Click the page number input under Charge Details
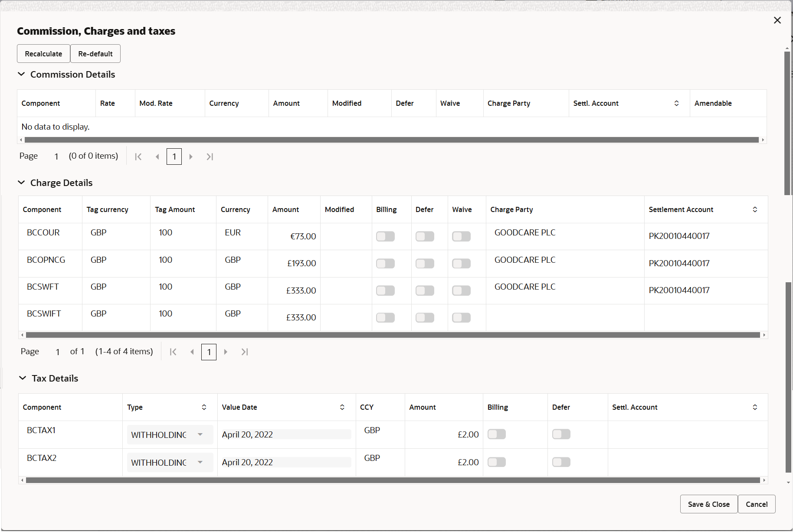 (x=209, y=352)
